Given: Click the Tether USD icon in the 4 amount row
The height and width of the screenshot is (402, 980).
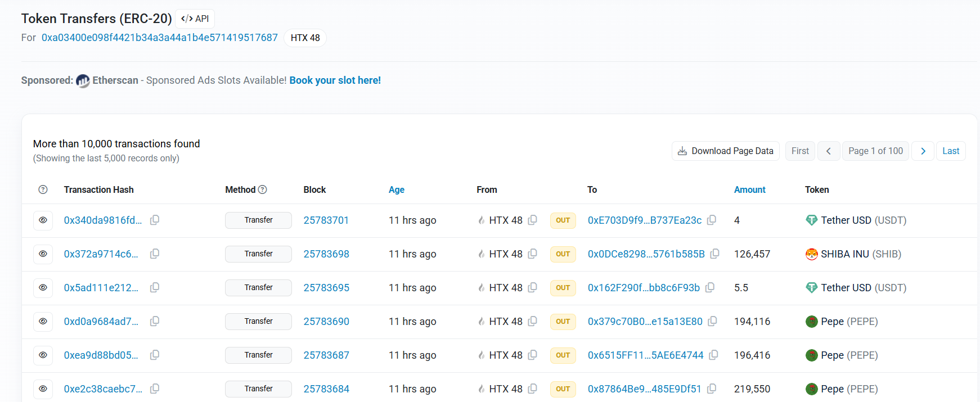Looking at the screenshot, I should tap(811, 220).
